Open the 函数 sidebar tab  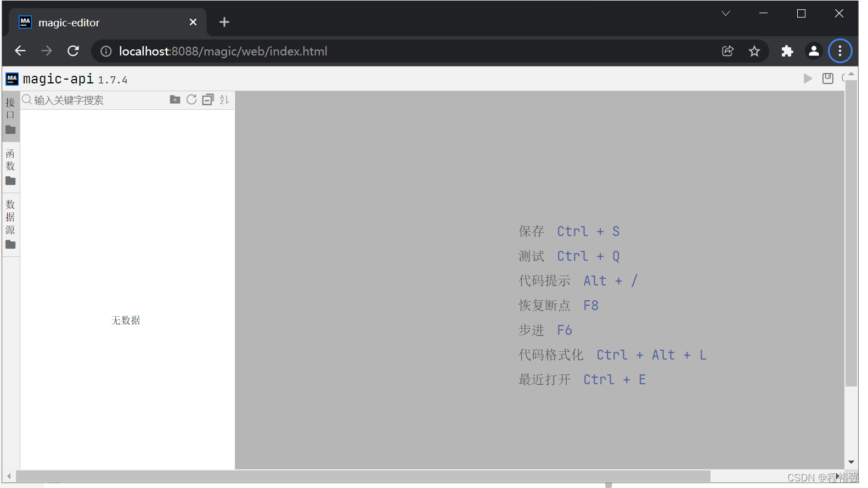10,167
